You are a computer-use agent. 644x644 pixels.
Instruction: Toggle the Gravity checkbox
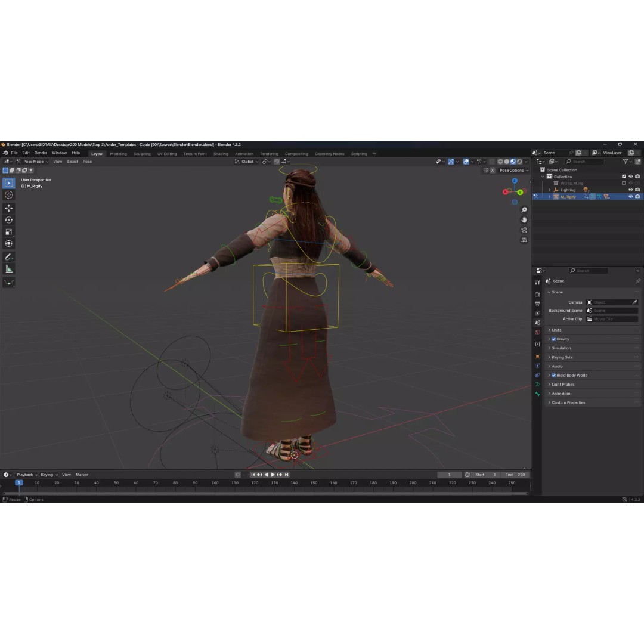(x=553, y=339)
